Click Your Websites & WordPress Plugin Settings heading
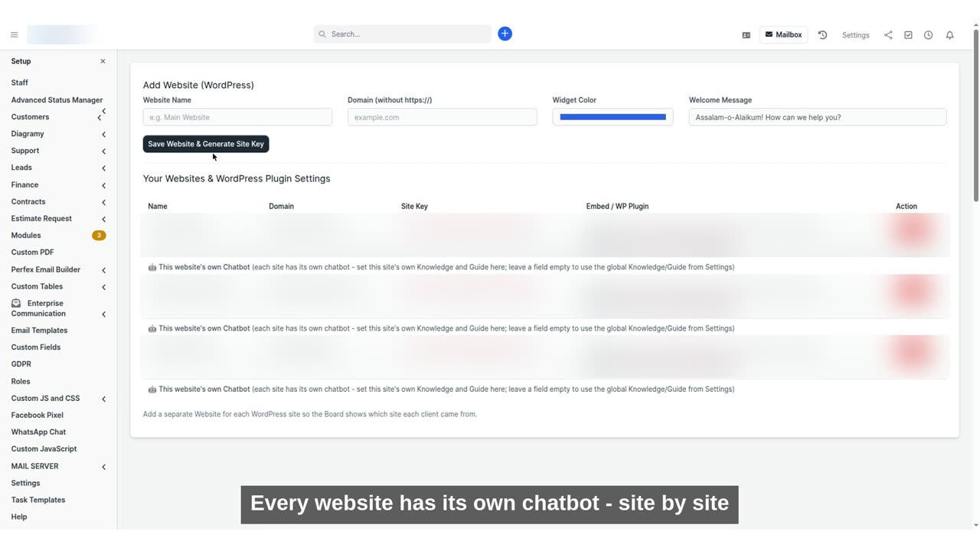Screen dimensions: 980x551 click(x=237, y=178)
